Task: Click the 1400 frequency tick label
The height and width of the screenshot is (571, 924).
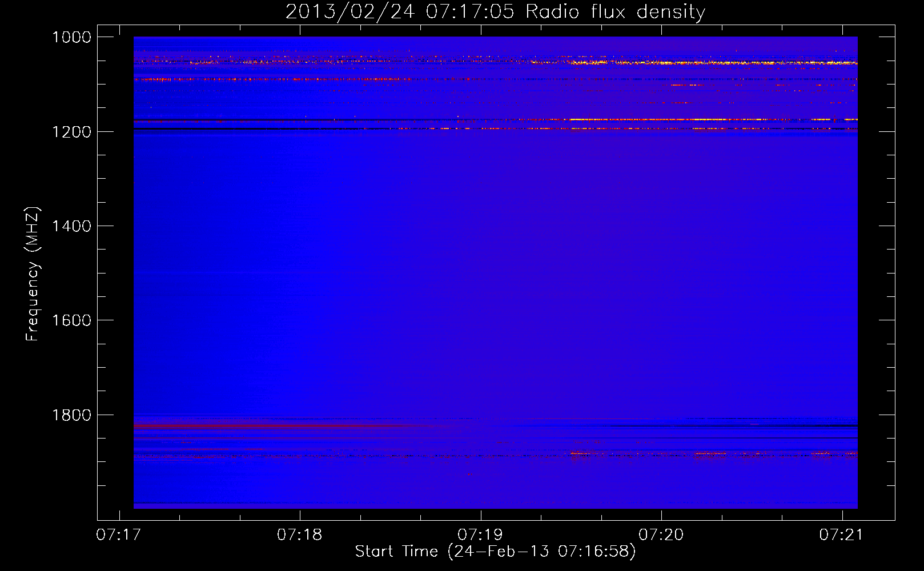Action: click(71, 226)
